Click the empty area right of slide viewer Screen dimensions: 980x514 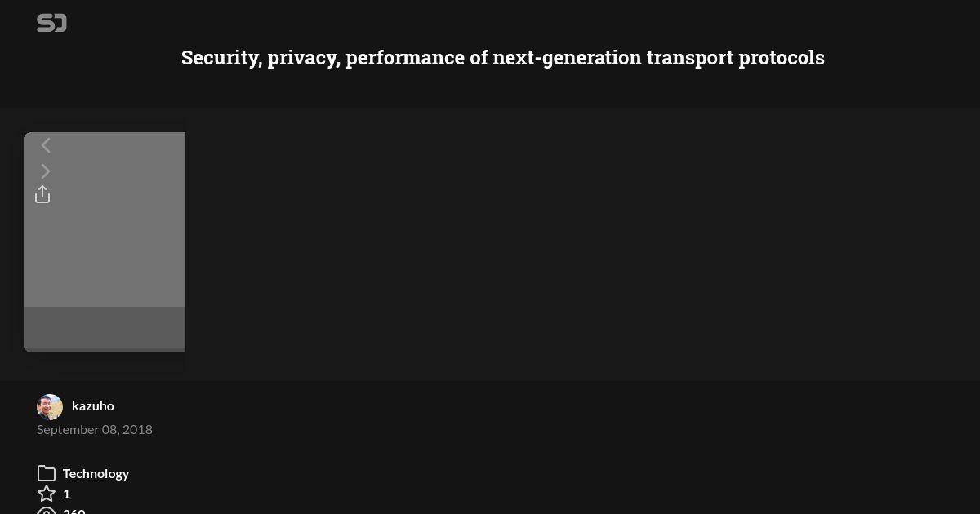(x=582, y=243)
